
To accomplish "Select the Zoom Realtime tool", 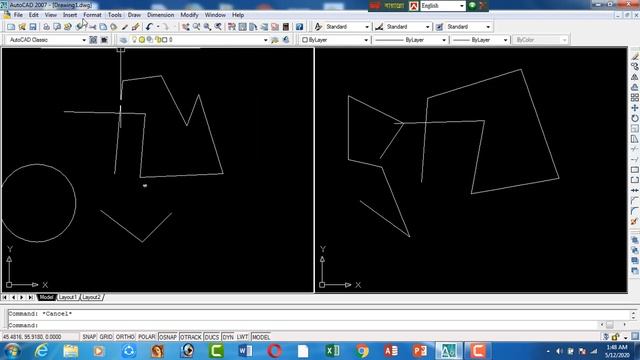I will [x=196, y=27].
